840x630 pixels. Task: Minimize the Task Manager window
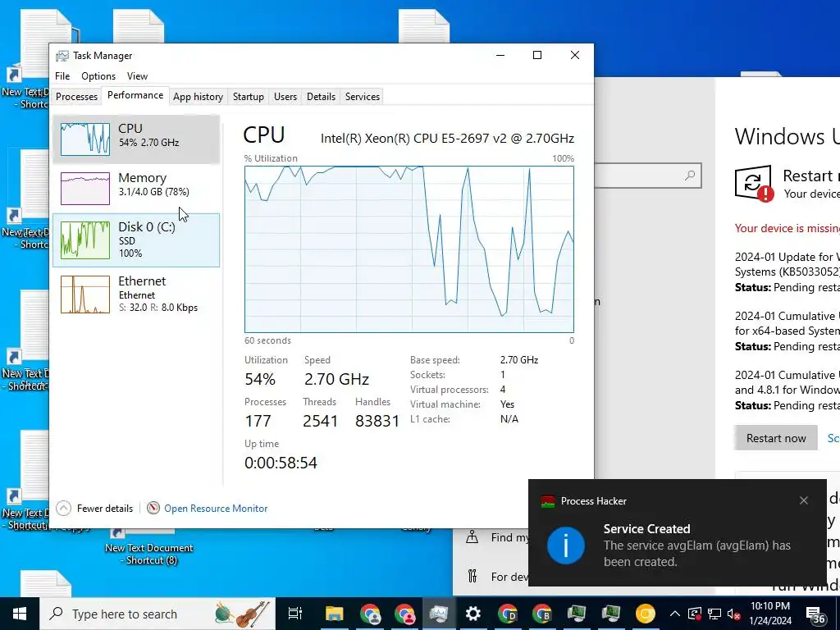pos(500,55)
